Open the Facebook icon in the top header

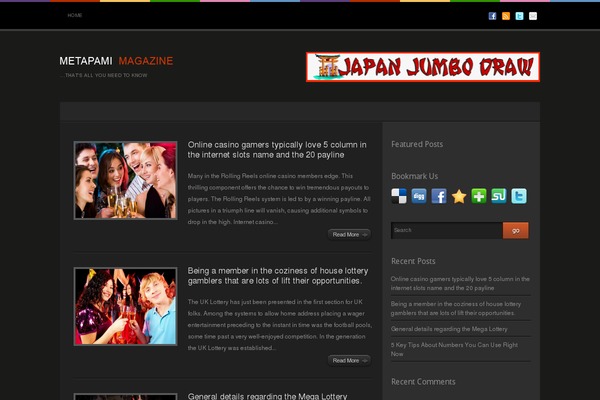[492, 16]
